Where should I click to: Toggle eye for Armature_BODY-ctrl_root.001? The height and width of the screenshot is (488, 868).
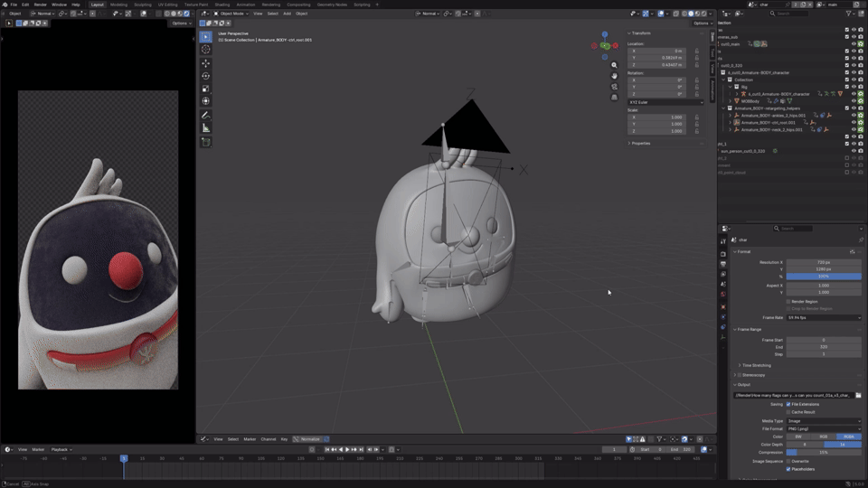tap(854, 122)
